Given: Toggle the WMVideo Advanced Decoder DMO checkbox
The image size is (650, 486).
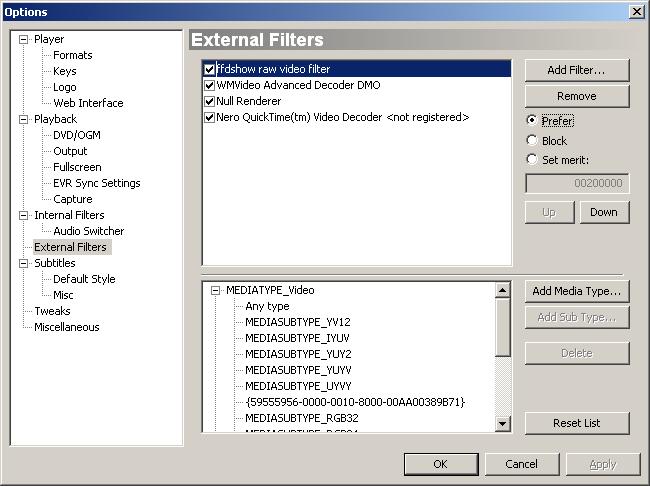Looking at the screenshot, I should click(x=210, y=86).
